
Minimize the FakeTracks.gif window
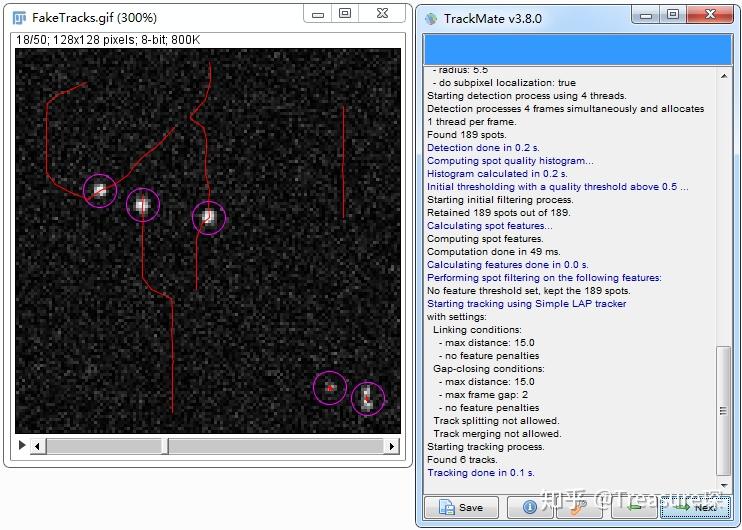318,14
